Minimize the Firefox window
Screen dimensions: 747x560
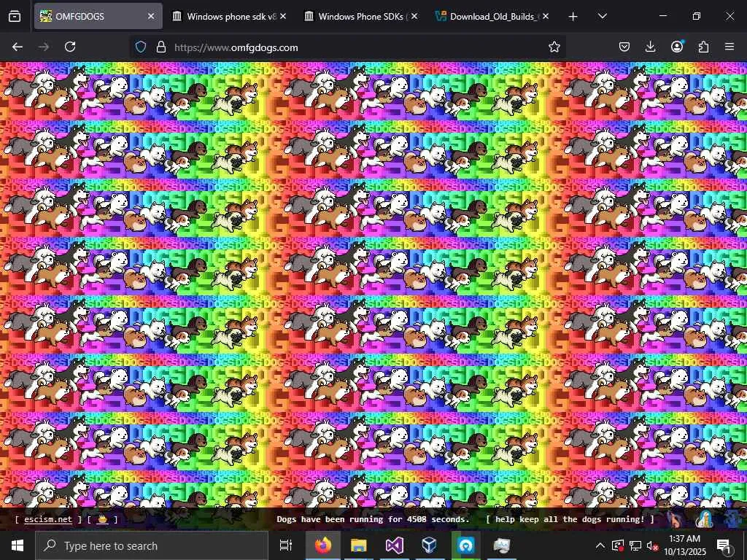[x=663, y=16]
